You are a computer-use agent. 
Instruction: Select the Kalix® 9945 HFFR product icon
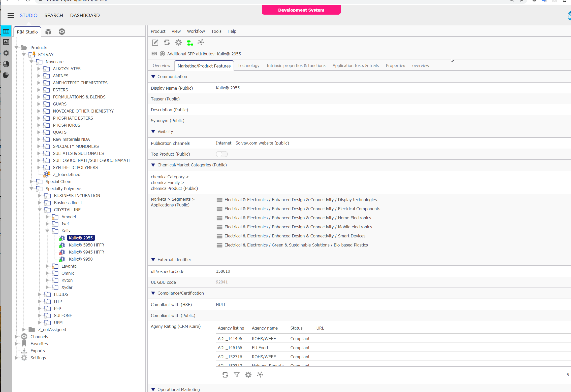(x=62, y=252)
